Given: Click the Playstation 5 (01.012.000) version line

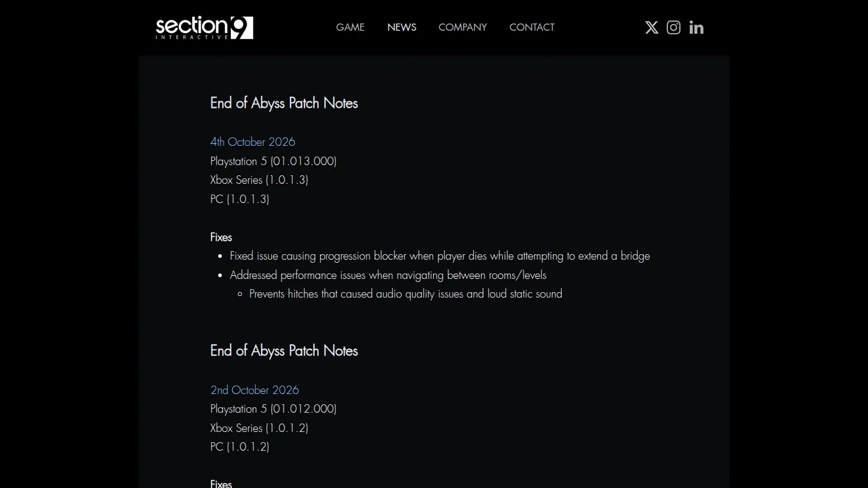Looking at the screenshot, I should coord(273,408).
